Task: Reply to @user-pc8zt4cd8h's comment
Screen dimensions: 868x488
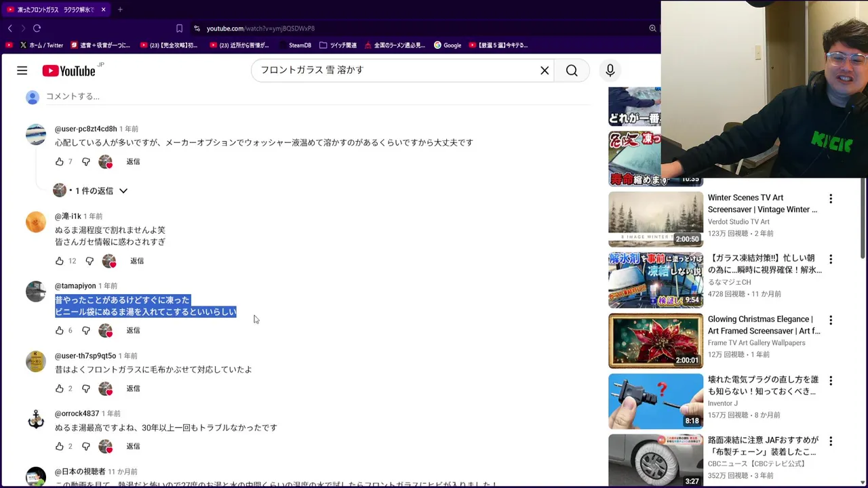Action: [x=133, y=162]
